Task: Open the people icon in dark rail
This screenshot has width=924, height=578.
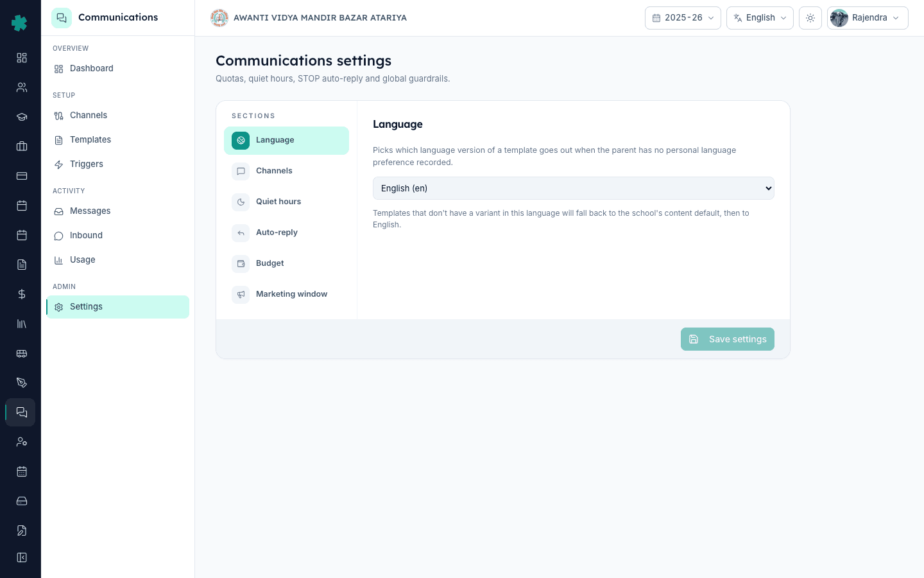Action: pos(22,87)
